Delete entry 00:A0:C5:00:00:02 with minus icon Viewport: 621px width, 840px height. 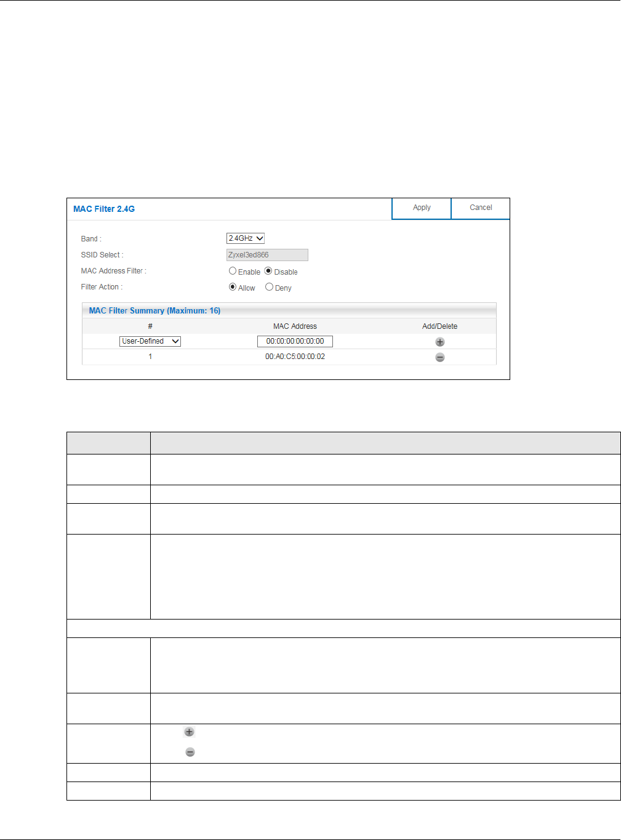(x=440, y=357)
